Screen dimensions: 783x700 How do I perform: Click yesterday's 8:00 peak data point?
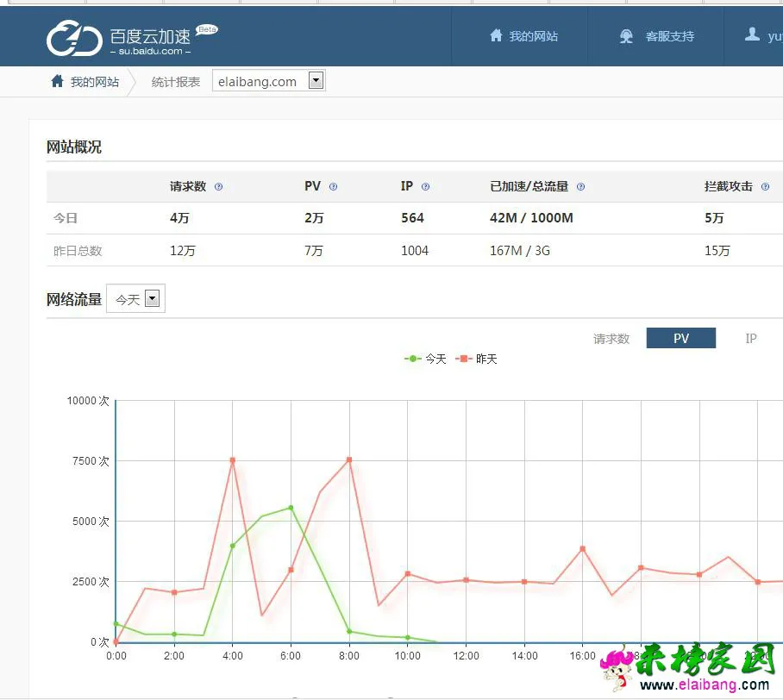pyautogui.click(x=349, y=459)
